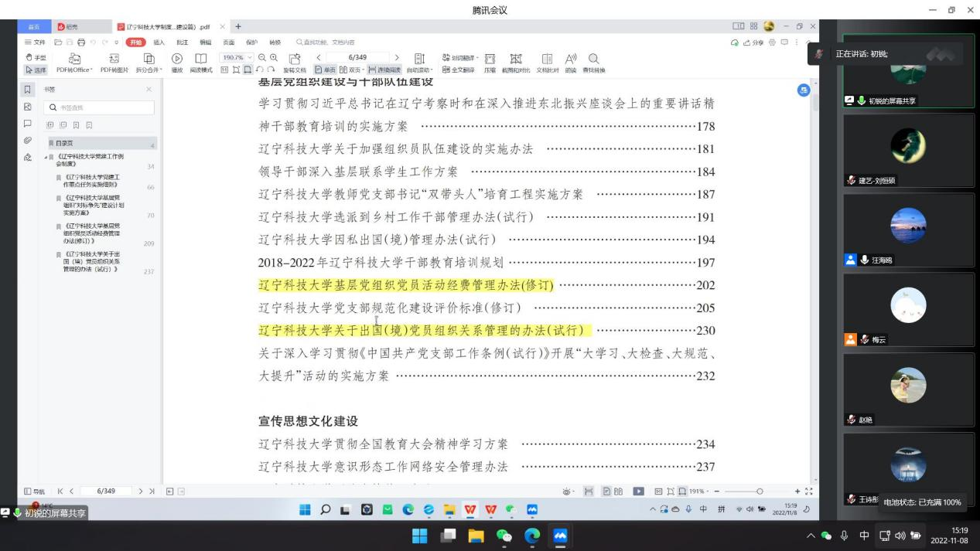Image resolution: width=980 pixels, height=551 pixels.
Task: Click the open folder icon in quick access bar
Action: click(58, 42)
